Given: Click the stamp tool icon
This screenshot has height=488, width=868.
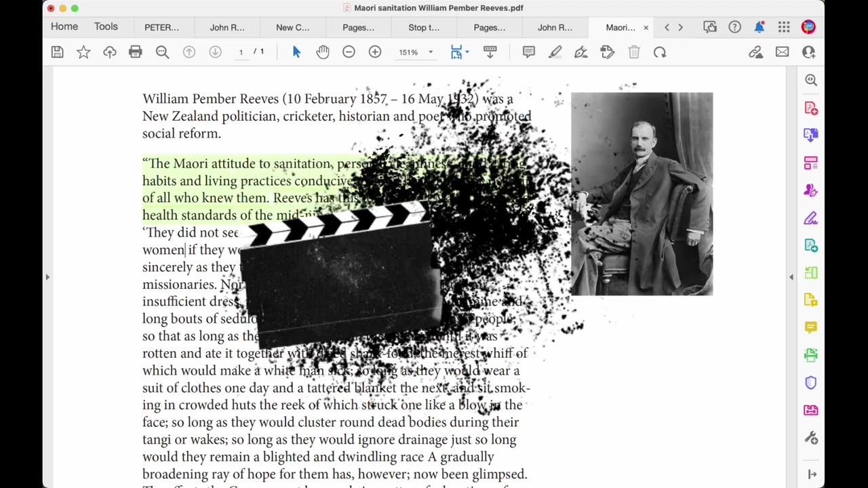Looking at the screenshot, I should pyautogui.click(x=608, y=52).
